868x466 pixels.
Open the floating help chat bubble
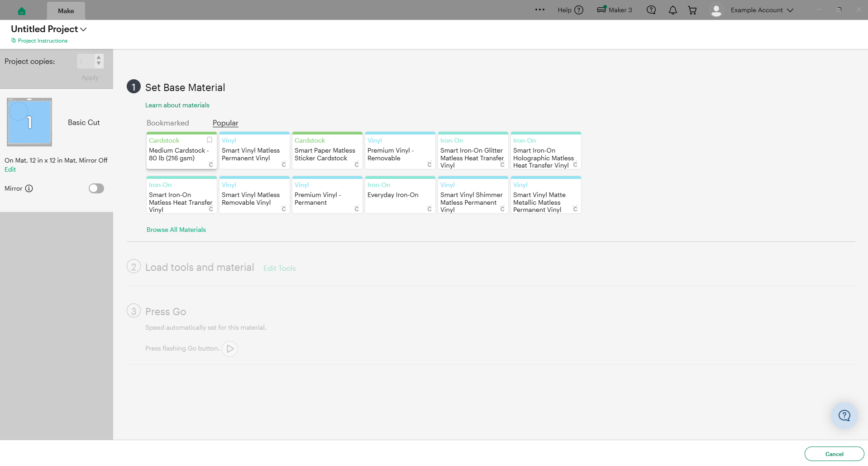844,415
